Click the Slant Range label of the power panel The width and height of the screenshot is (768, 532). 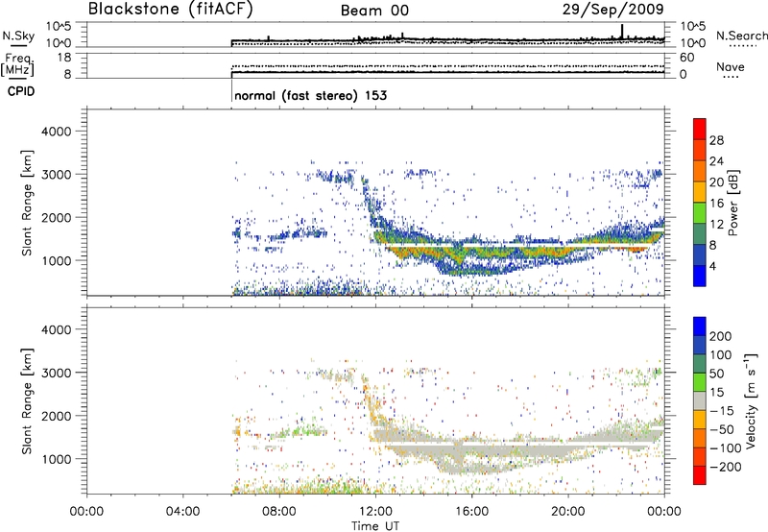click(x=27, y=203)
